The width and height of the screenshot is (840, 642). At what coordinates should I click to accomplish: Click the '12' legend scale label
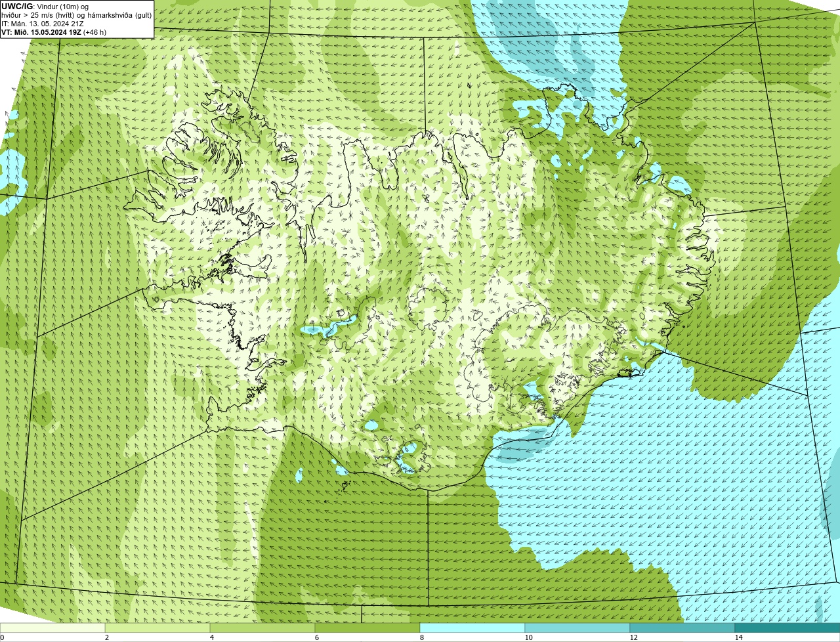[x=633, y=637]
